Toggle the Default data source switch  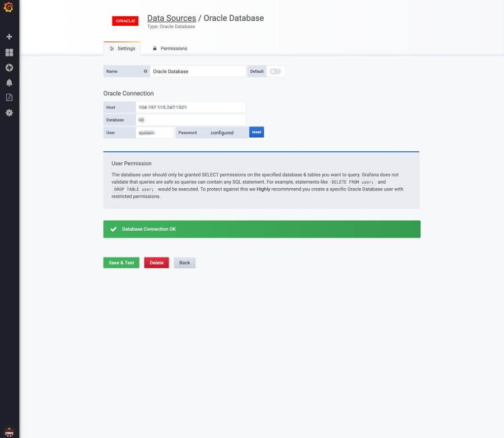(x=276, y=71)
